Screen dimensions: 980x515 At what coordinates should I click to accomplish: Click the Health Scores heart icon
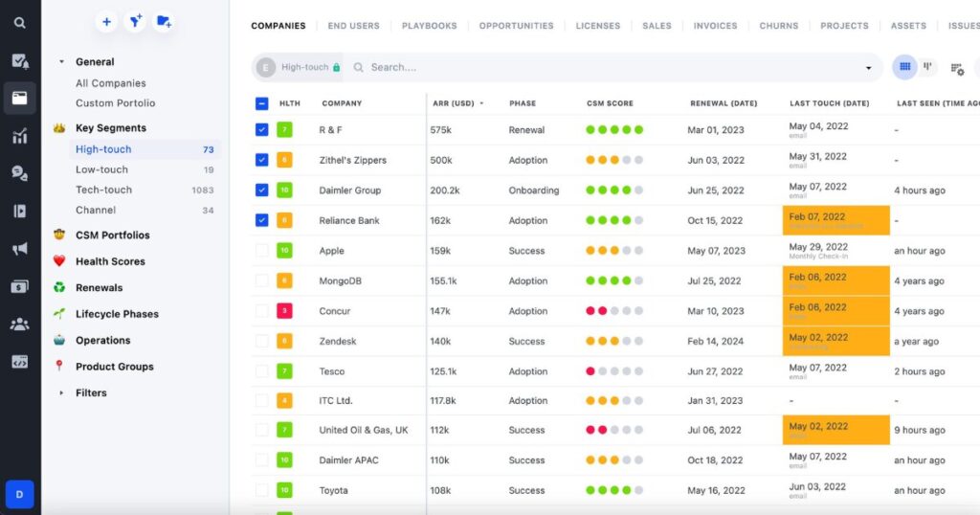pos(59,261)
